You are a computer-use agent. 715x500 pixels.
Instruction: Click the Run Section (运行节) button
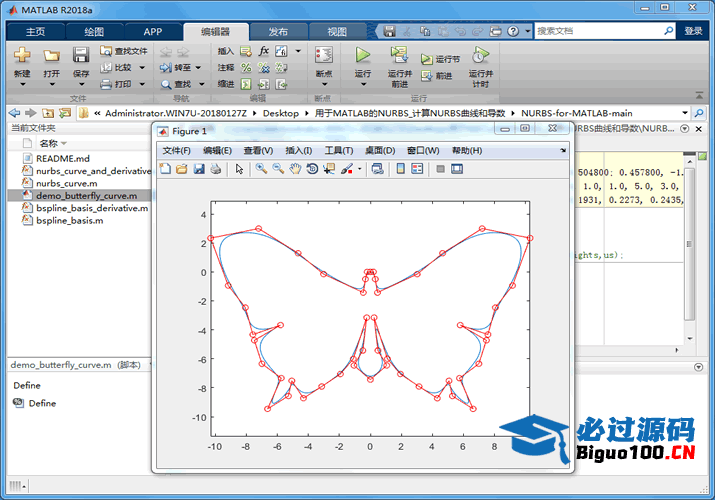point(440,59)
